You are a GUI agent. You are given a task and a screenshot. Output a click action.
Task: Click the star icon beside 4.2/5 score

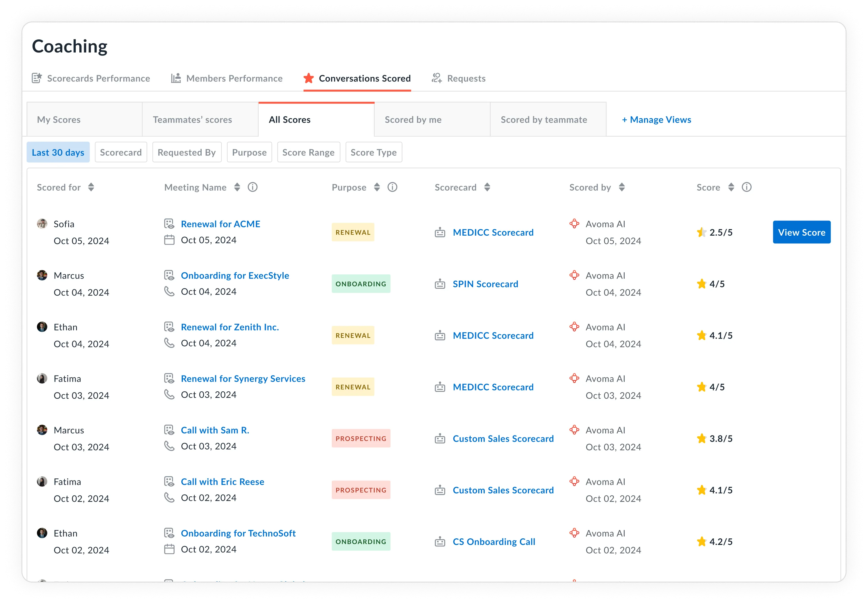point(702,542)
